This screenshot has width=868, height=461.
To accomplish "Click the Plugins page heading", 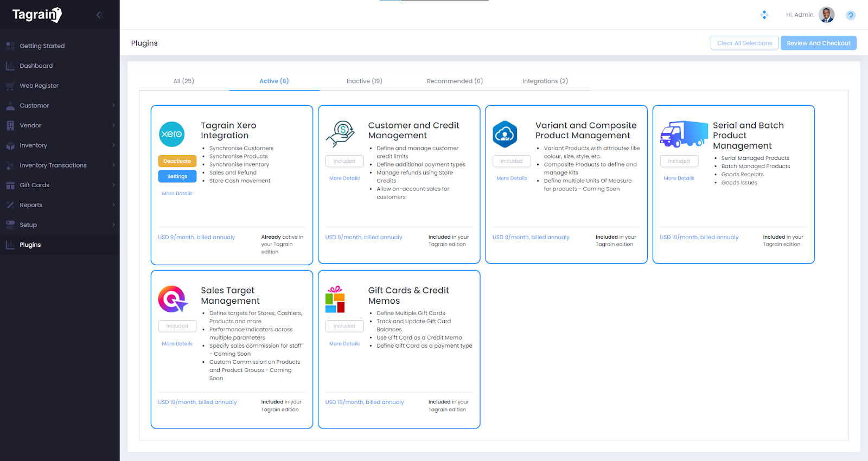I will tap(144, 43).
